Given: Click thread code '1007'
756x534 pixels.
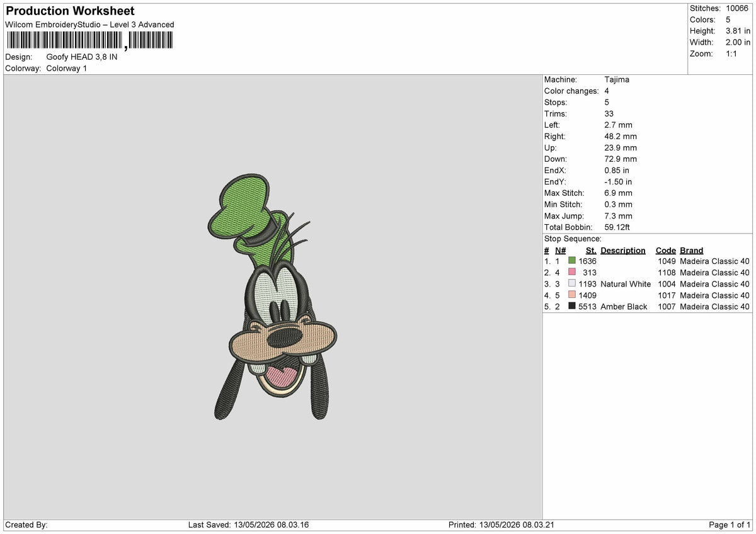Looking at the screenshot, I should point(667,306).
